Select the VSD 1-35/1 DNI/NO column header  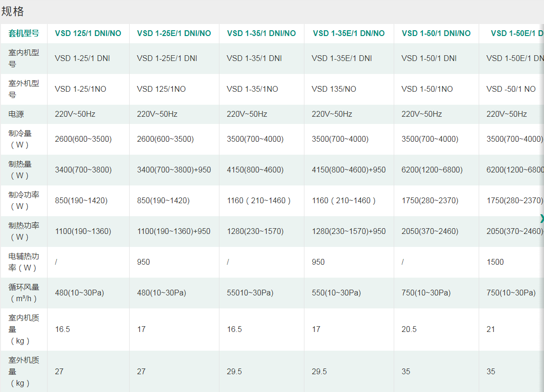[261, 33]
